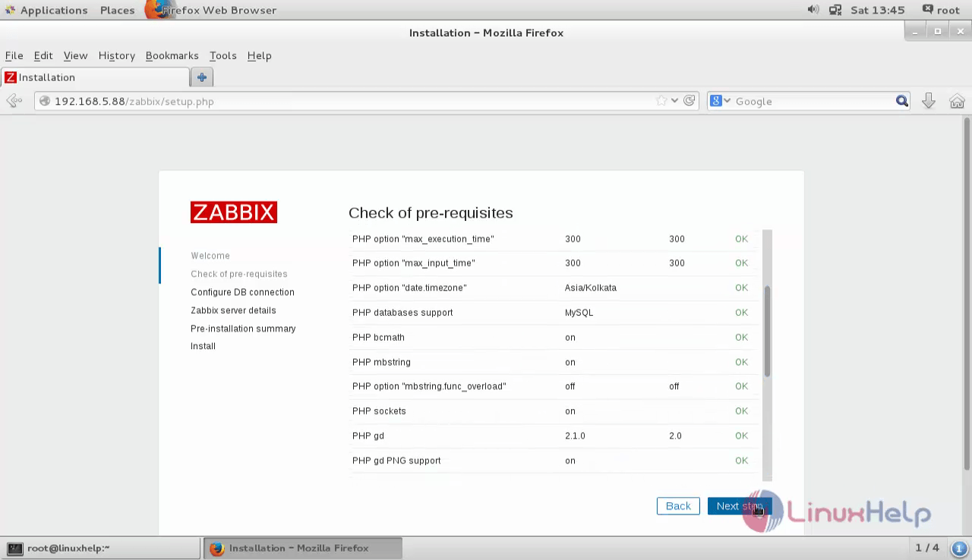Click the Google search engine icon
The height and width of the screenshot is (560, 972).
coord(715,101)
